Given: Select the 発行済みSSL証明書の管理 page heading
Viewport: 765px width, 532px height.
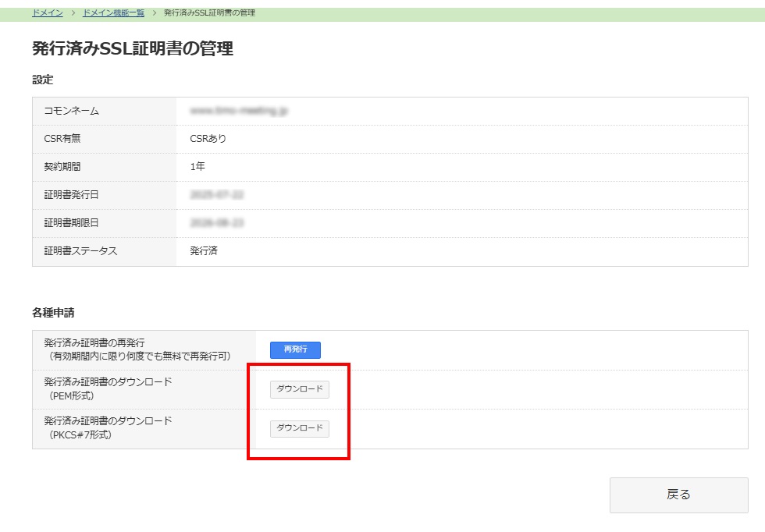Looking at the screenshot, I should [x=133, y=49].
